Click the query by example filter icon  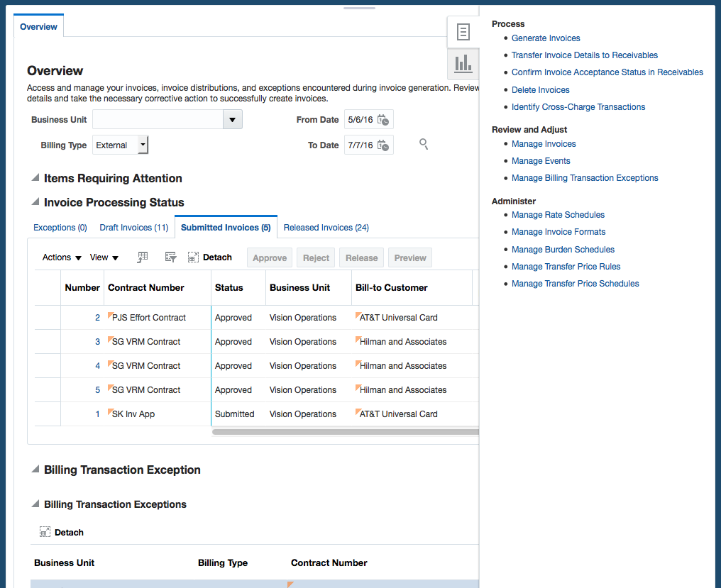tap(170, 257)
